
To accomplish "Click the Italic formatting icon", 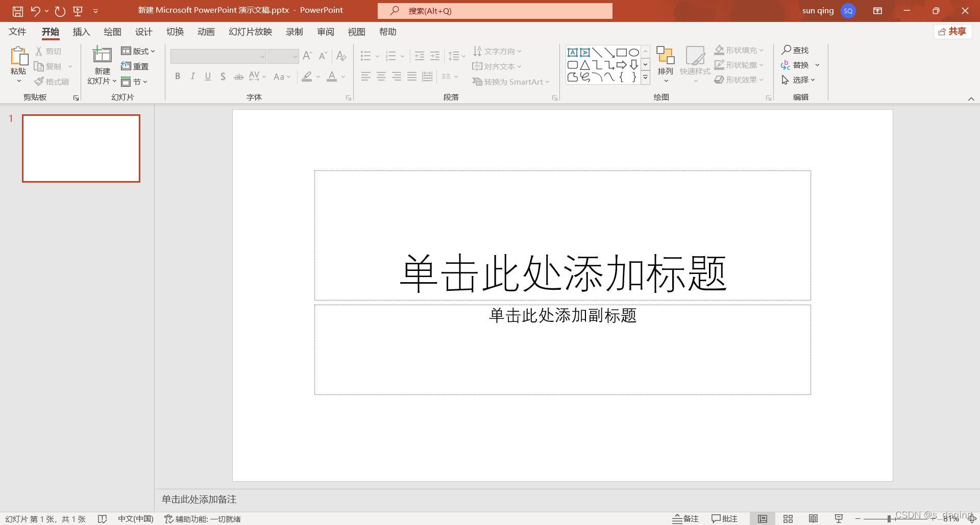I will coord(192,76).
